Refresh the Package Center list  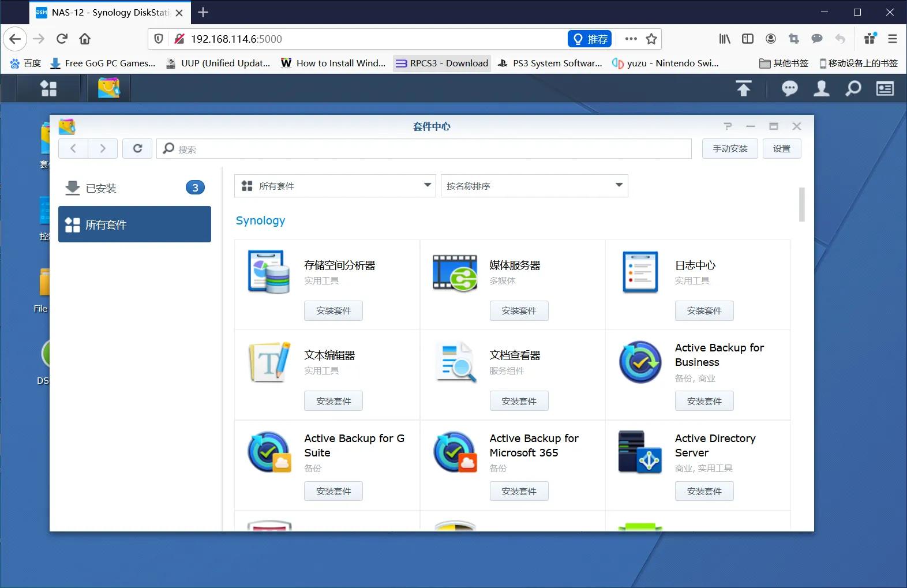[137, 148]
